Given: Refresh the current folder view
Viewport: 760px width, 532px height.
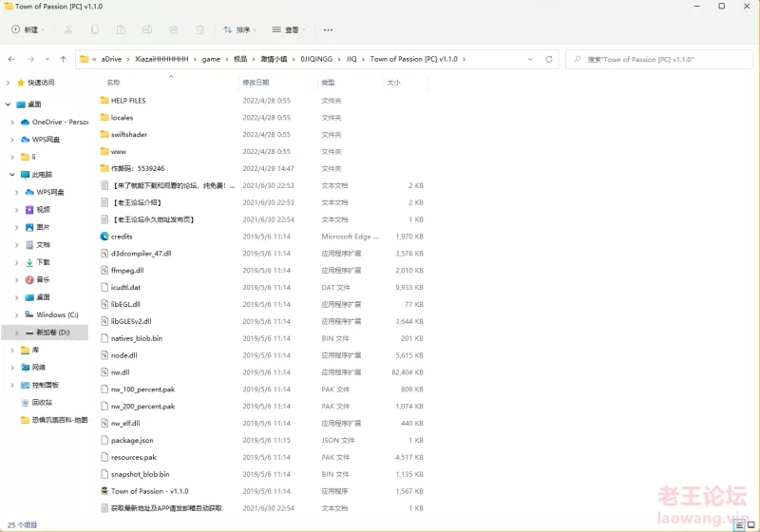Looking at the screenshot, I should tap(549, 59).
